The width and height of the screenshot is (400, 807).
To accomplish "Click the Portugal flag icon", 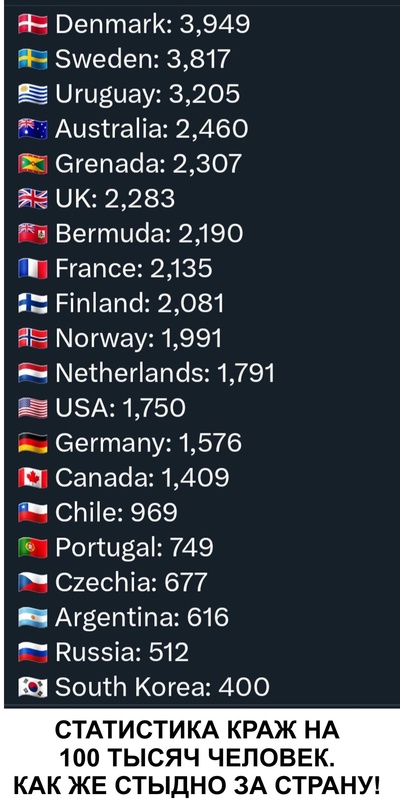I will point(33,548).
